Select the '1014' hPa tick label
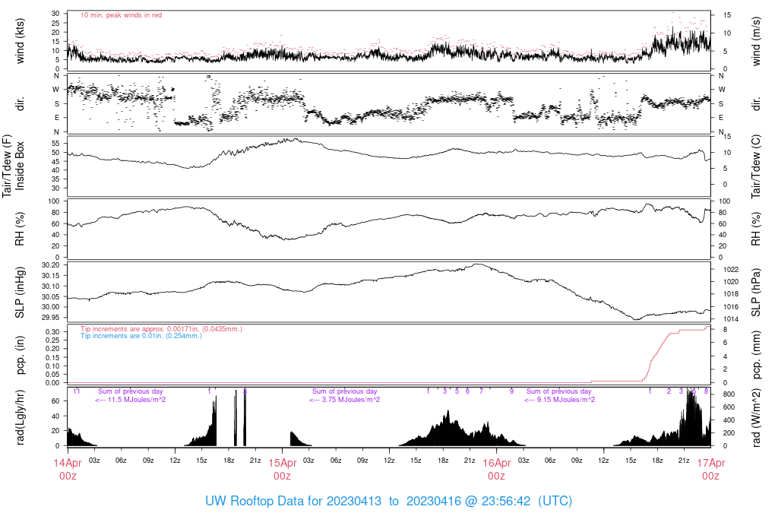 [x=731, y=319]
